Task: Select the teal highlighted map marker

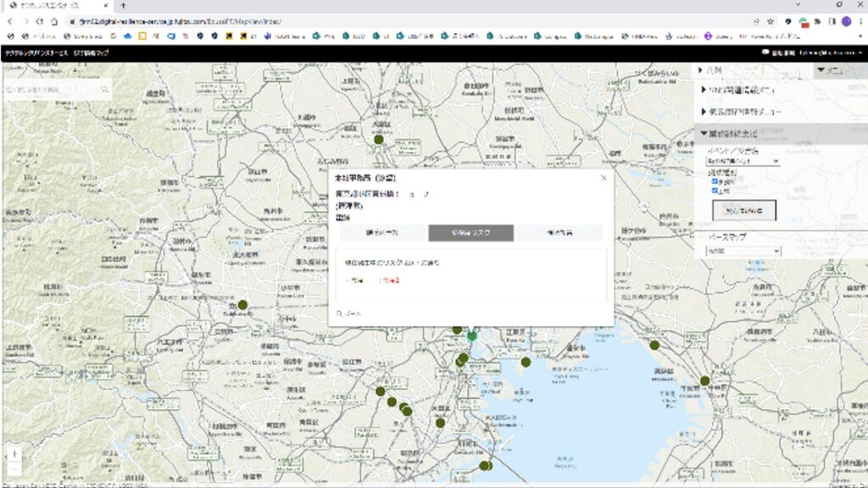Action: pos(472,336)
